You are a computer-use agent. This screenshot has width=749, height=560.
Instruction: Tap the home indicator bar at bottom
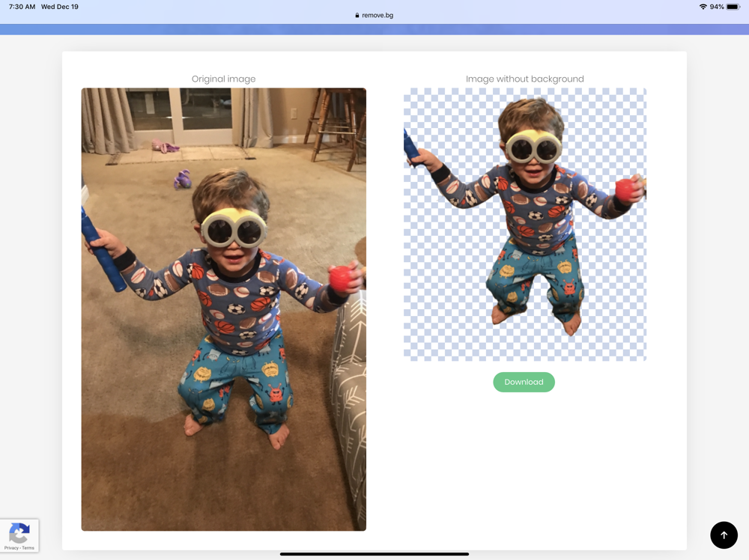(x=374, y=554)
